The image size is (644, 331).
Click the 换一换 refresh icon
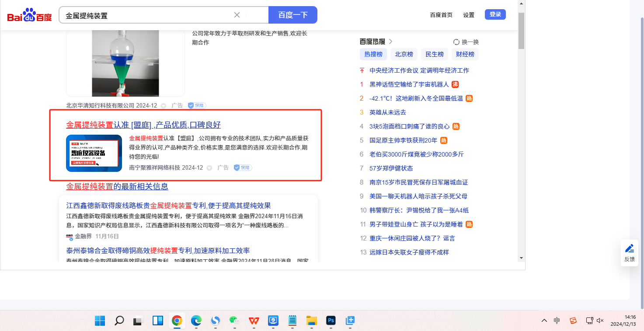(456, 42)
